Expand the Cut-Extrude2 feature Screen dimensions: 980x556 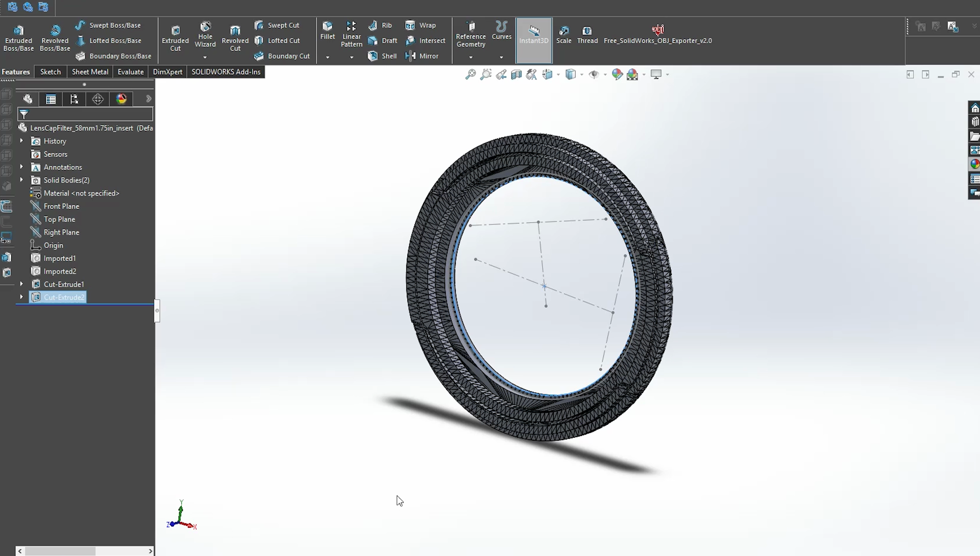click(x=21, y=297)
